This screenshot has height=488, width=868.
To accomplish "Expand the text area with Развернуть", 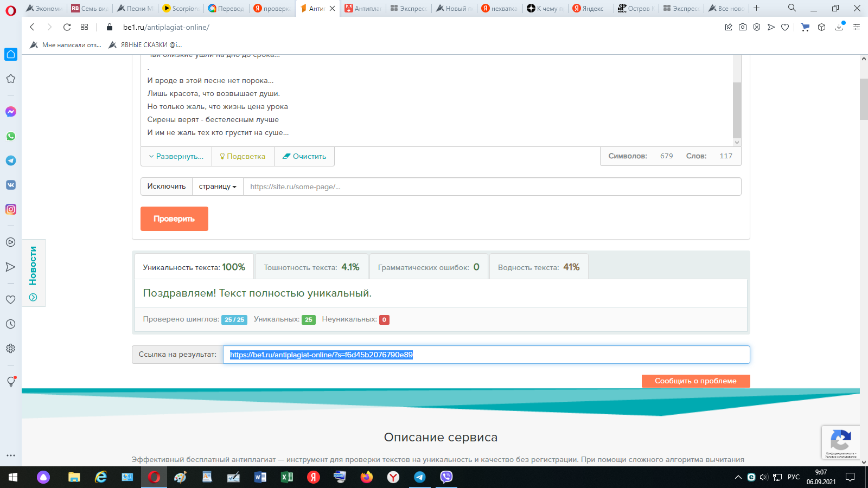I will [176, 156].
